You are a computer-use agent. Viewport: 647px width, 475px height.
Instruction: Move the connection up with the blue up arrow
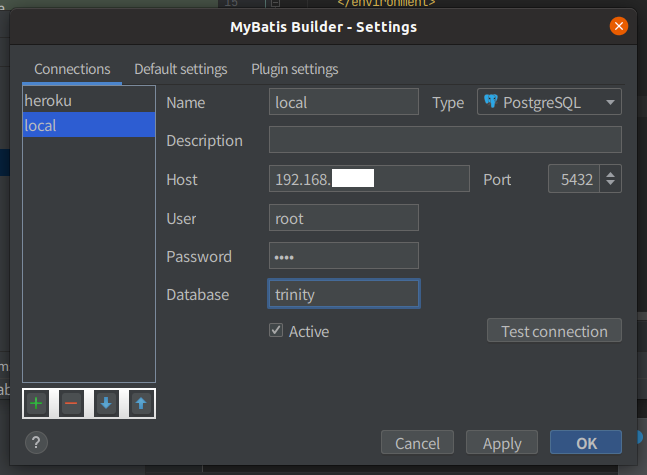141,403
